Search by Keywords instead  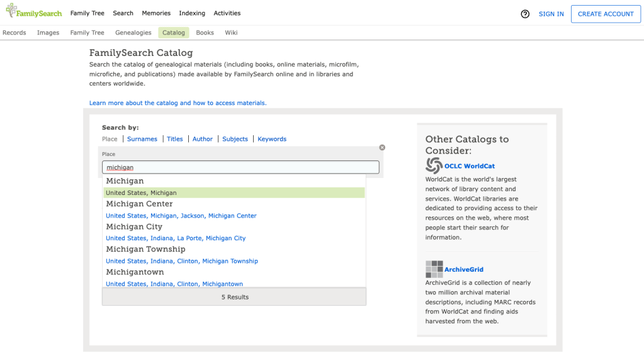point(272,139)
